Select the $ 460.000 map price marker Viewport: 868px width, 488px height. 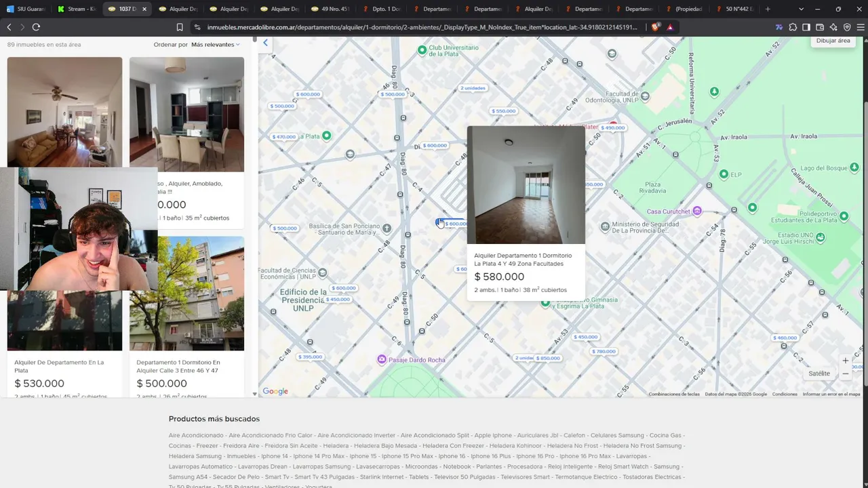click(x=785, y=338)
